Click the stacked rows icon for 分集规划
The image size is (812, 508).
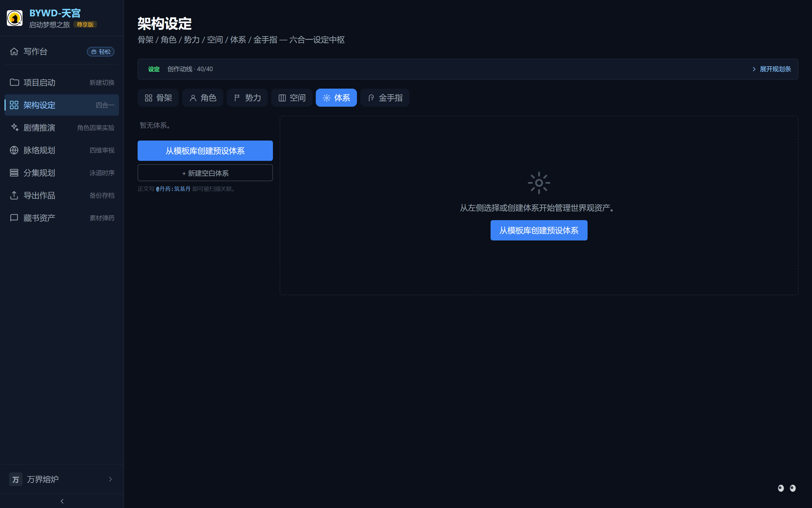click(14, 173)
